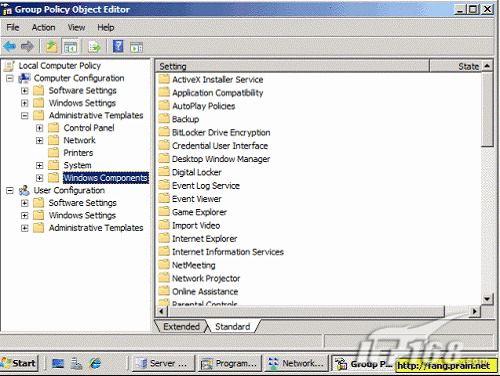
Task: Expand the Control Panel tree node
Action: click(39, 128)
